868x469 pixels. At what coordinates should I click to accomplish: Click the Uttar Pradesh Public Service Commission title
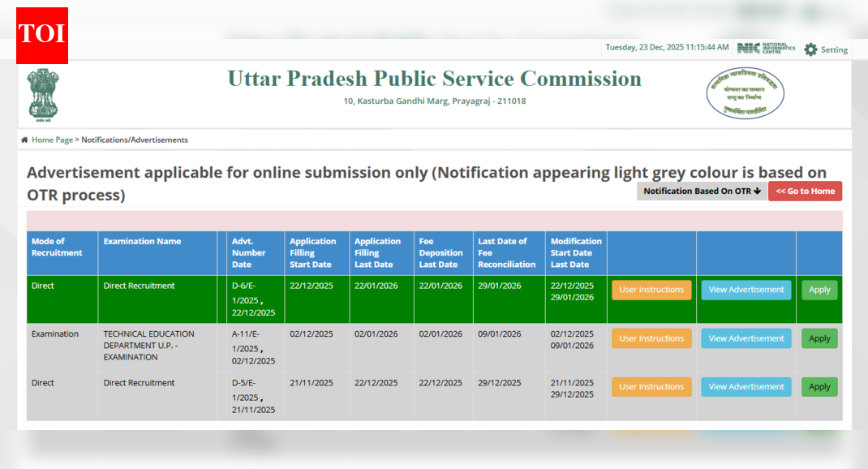(x=434, y=79)
